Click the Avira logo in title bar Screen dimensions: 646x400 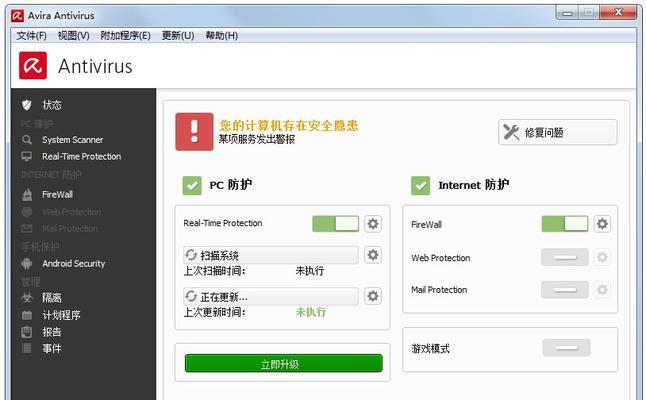(18, 16)
